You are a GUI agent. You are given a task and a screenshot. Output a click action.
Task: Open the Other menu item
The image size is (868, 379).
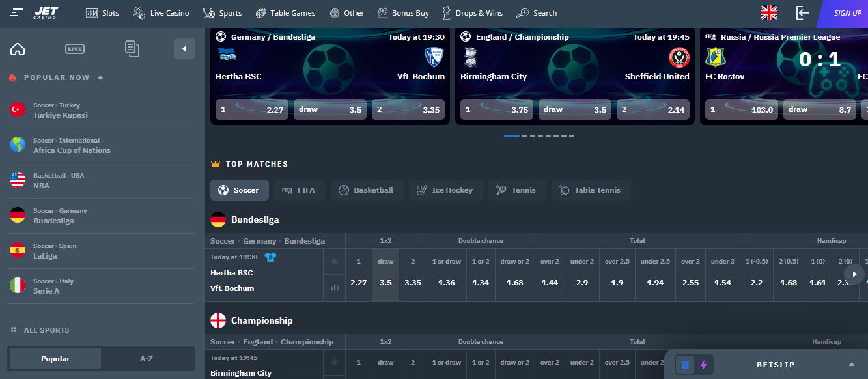346,13
